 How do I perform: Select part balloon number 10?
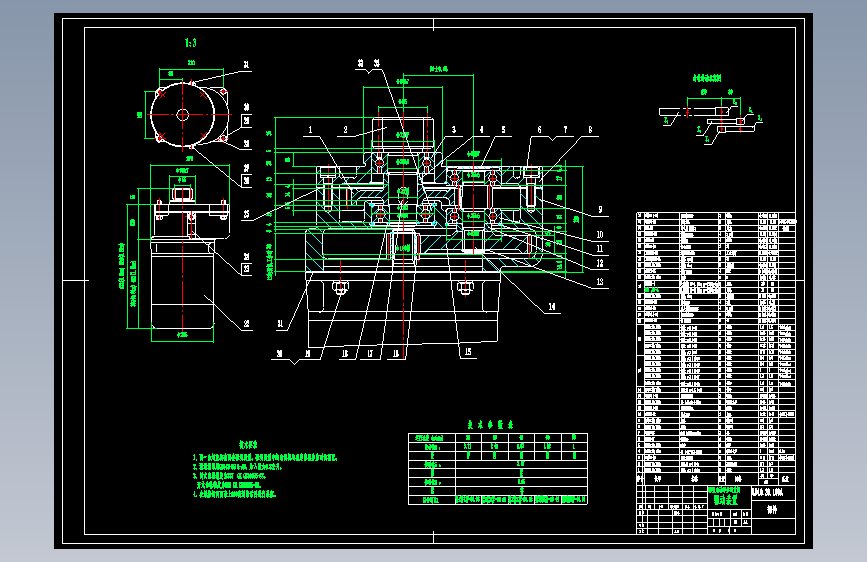coord(600,235)
